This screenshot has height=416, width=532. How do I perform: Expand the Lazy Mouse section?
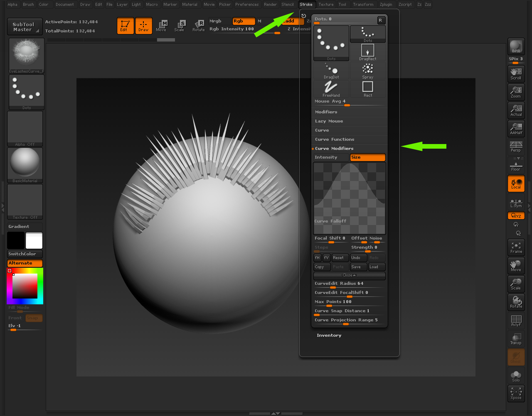(329, 121)
